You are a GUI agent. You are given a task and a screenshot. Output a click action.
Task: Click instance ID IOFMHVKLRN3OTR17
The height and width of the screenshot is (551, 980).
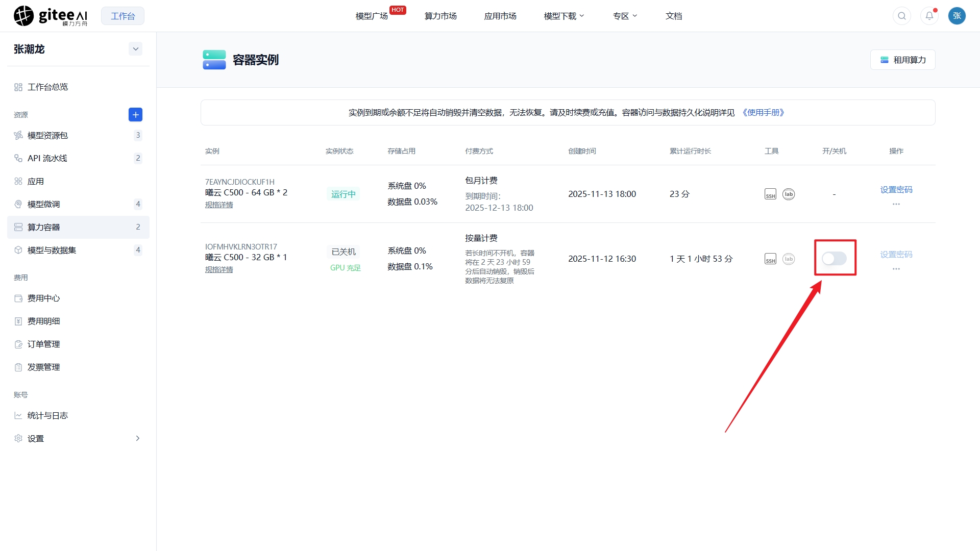(241, 247)
